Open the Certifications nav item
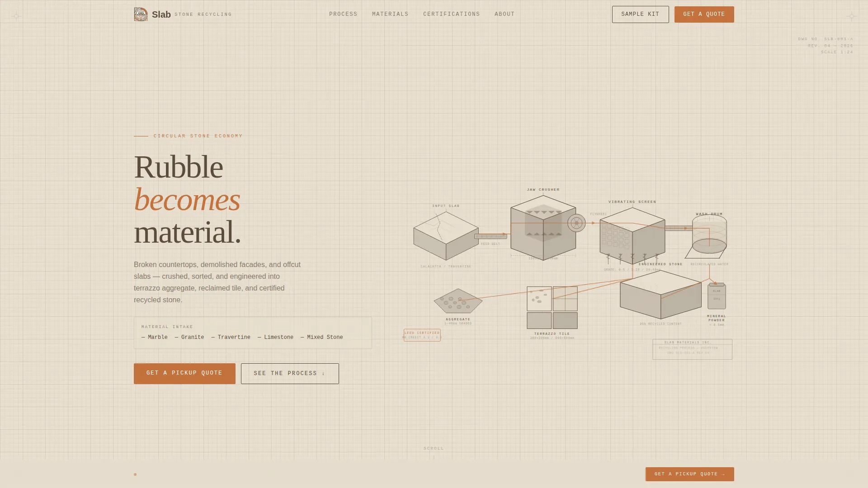This screenshot has height=488, width=868. tap(452, 14)
